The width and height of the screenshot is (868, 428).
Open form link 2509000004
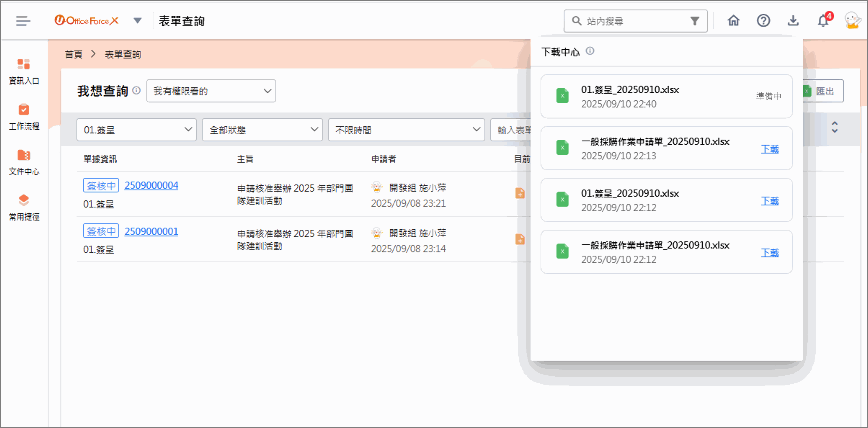click(151, 185)
